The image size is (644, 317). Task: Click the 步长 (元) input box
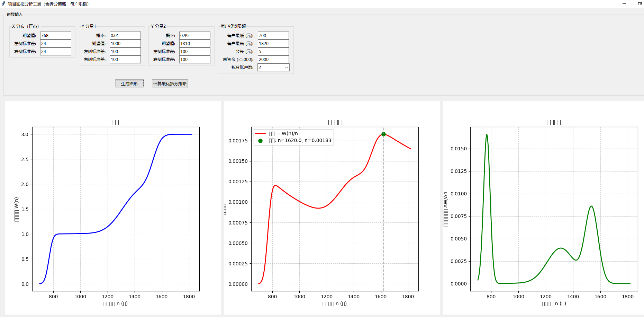click(273, 52)
